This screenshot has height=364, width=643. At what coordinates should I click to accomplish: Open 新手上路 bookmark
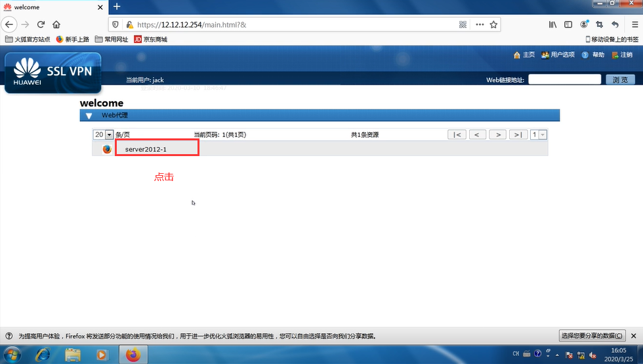(x=73, y=39)
